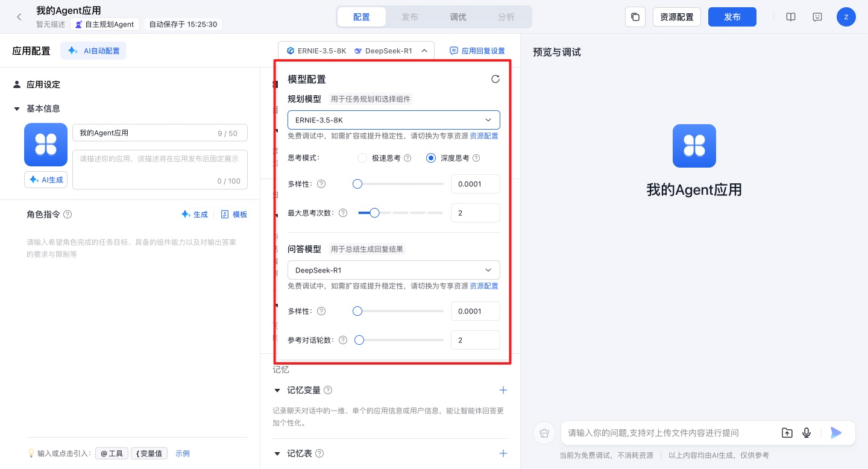This screenshot has height=469, width=868.
Task: Click 资源配置 link under planning model
Action: point(484,136)
